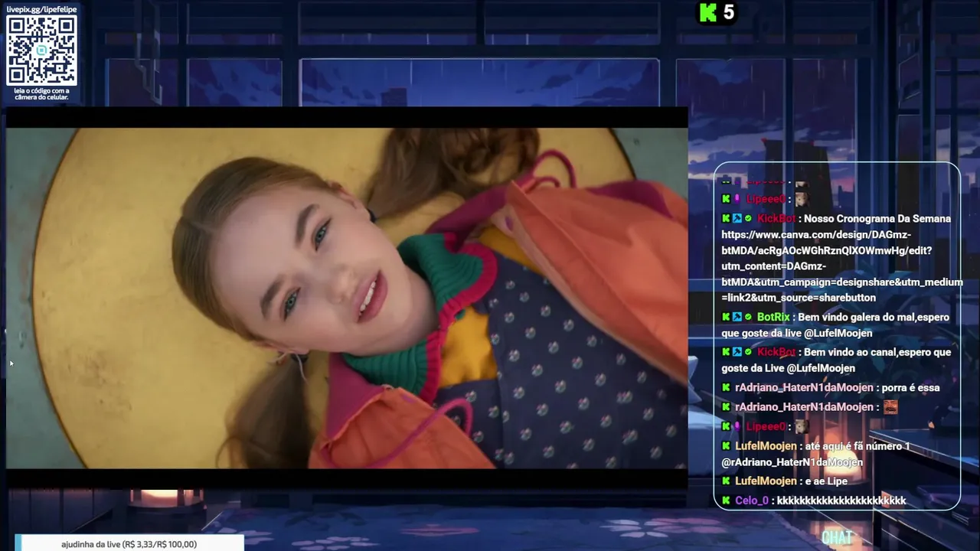Click the Kick badge on the 'e ae Lipe' message
The width and height of the screenshot is (980, 551).
[x=726, y=481]
